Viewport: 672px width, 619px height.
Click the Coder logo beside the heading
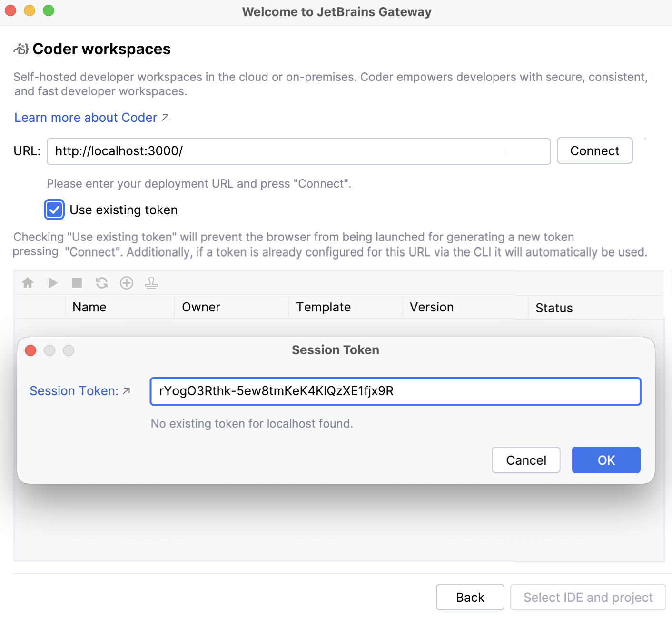[21, 49]
